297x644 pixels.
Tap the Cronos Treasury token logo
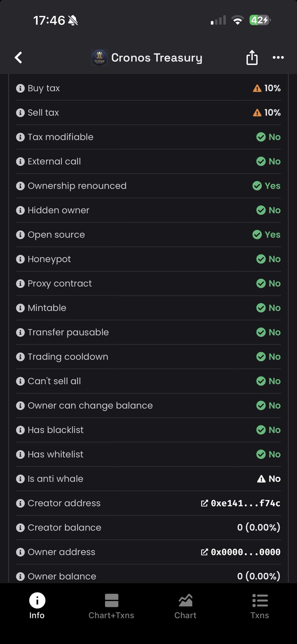point(99,58)
